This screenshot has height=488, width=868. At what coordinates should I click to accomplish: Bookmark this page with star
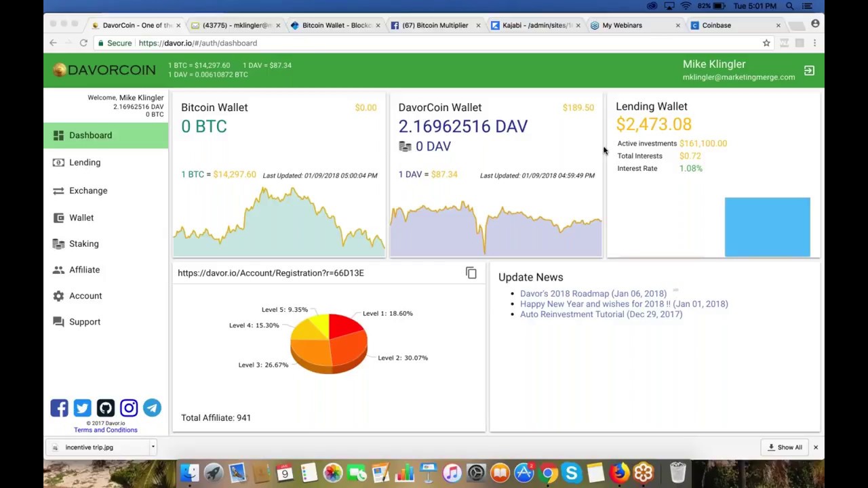coord(766,43)
